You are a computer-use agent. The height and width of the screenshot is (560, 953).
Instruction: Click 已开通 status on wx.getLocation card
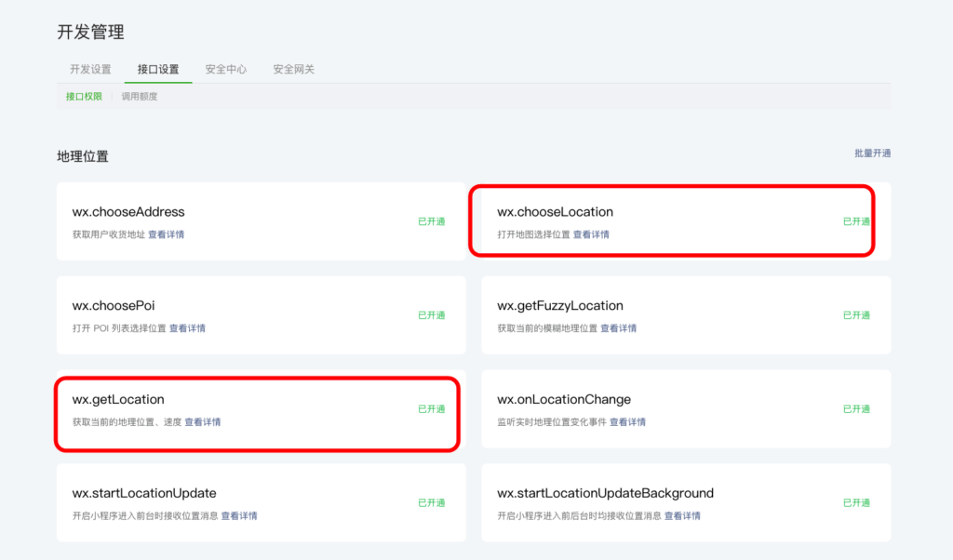point(431,409)
